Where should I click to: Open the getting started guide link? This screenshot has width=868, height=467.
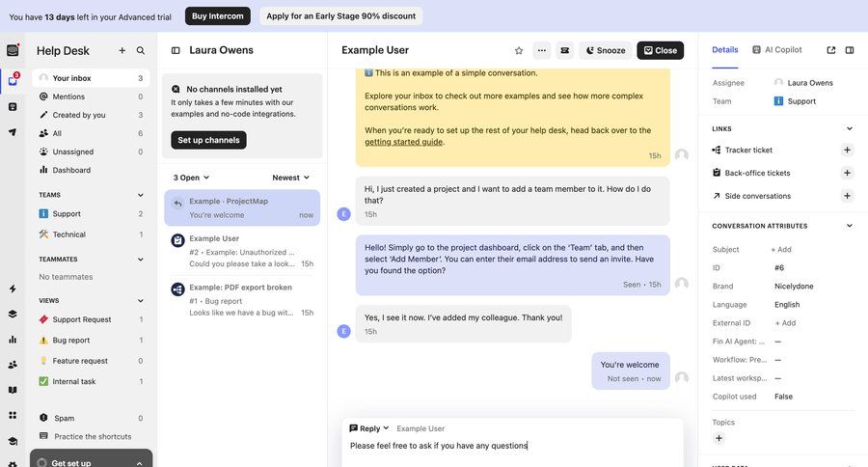[403, 142]
